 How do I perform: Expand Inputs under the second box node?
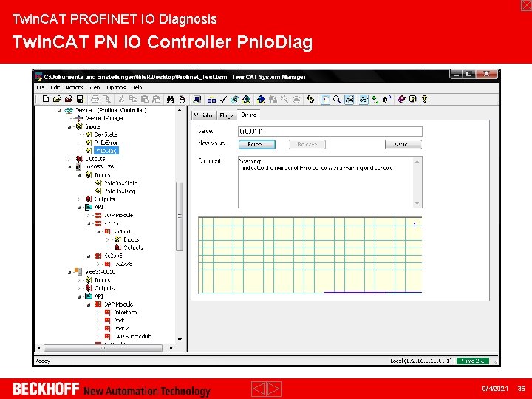pos(79,280)
